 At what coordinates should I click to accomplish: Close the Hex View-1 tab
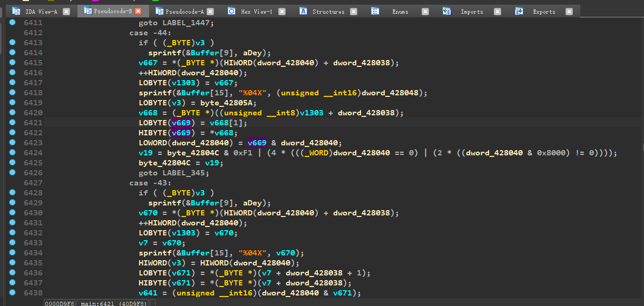tap(282, 12)
